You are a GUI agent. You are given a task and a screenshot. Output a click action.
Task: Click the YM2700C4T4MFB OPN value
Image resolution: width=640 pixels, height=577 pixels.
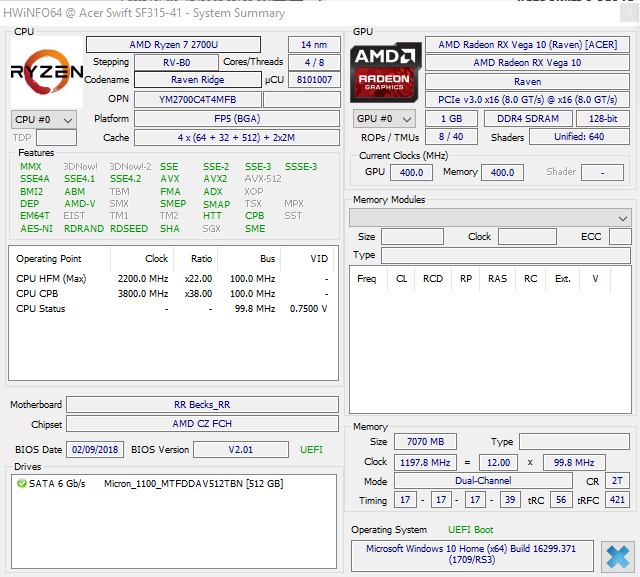point(198,100)
